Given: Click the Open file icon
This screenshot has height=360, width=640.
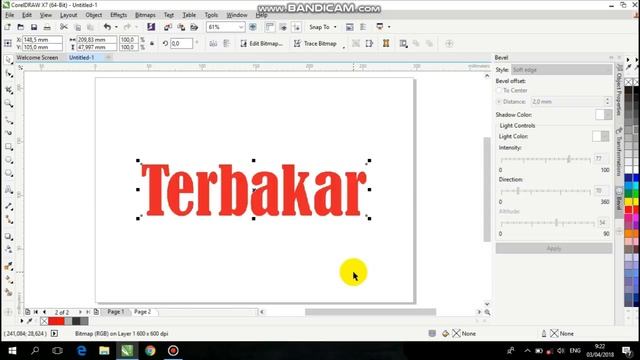Looking at the screenshot, I should pos(20,27).
